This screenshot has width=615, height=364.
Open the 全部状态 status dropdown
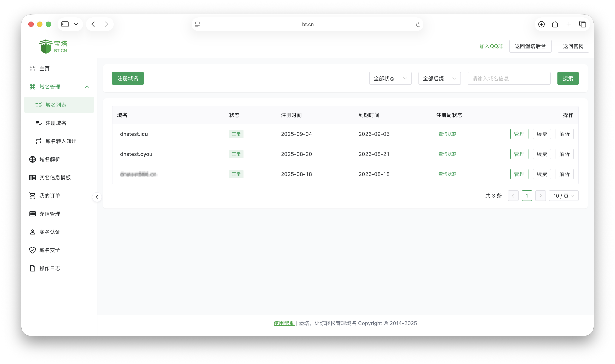pos(390,79)
